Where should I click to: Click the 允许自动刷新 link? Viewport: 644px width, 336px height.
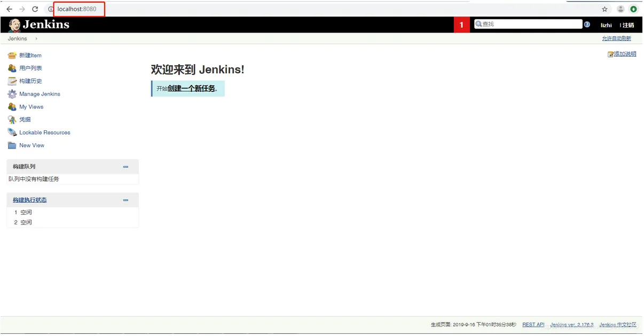click(616, 38)
